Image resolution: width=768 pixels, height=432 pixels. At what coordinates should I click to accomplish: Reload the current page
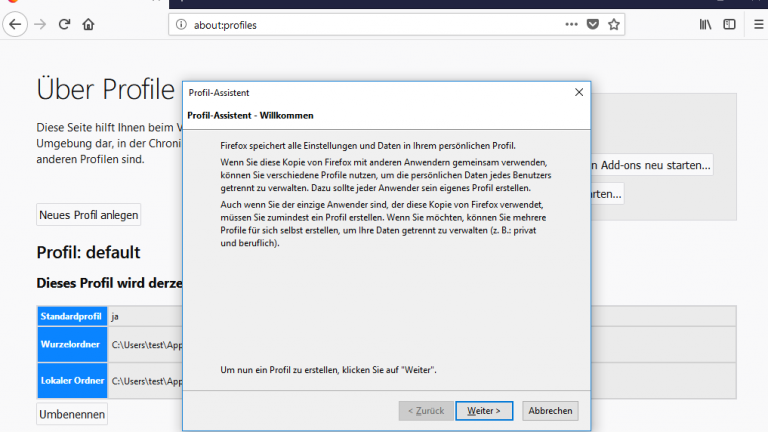point(64,24)
